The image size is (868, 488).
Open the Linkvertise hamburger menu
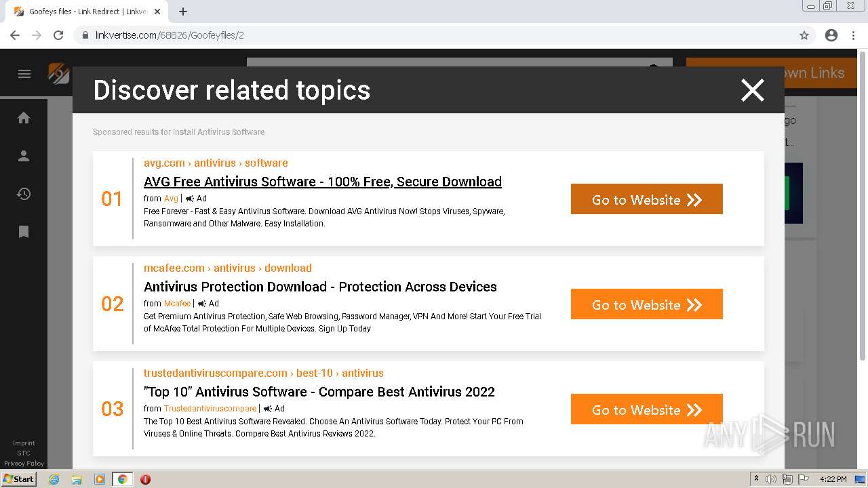tap(24, 74)
